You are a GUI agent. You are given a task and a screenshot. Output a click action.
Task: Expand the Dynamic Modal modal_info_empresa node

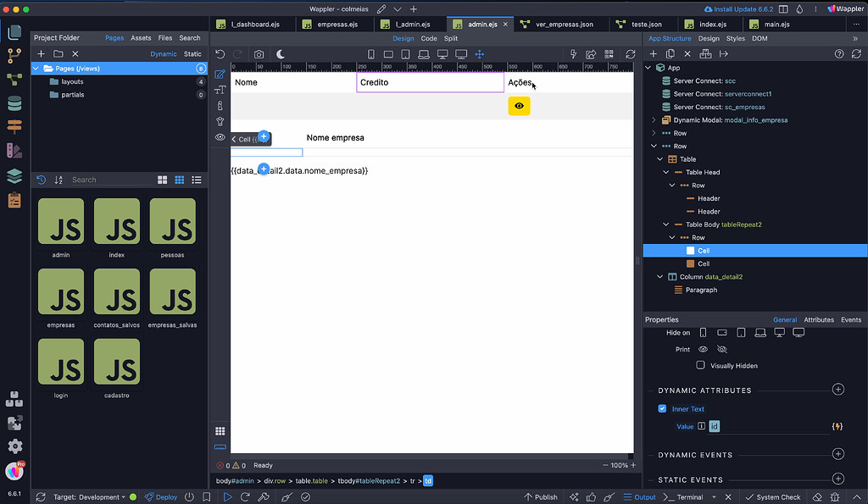pyautogui.click(x=654, y=119)
